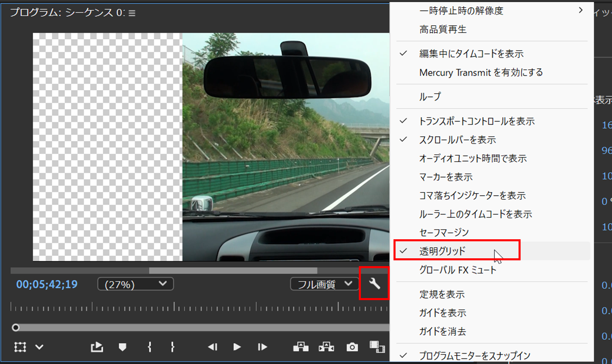Disable スクロールバーを表示 option
612x364 pixels.
457,139
